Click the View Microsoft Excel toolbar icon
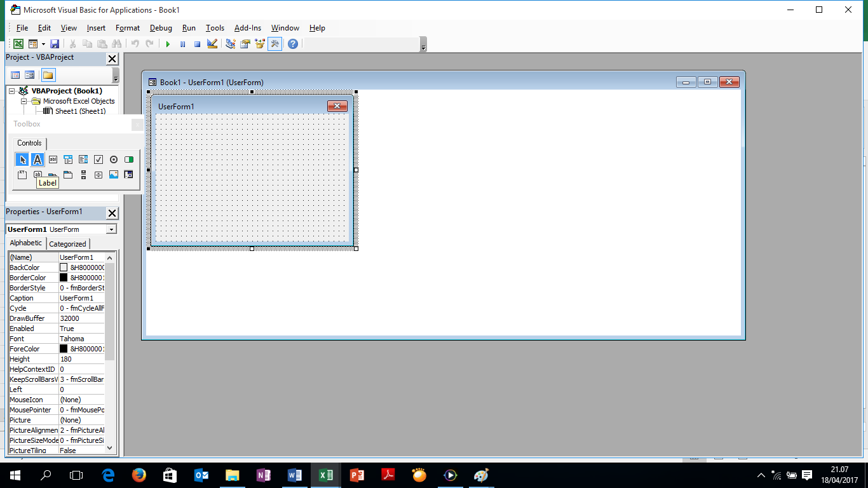868x488 pixels. (x=18, y=44)
